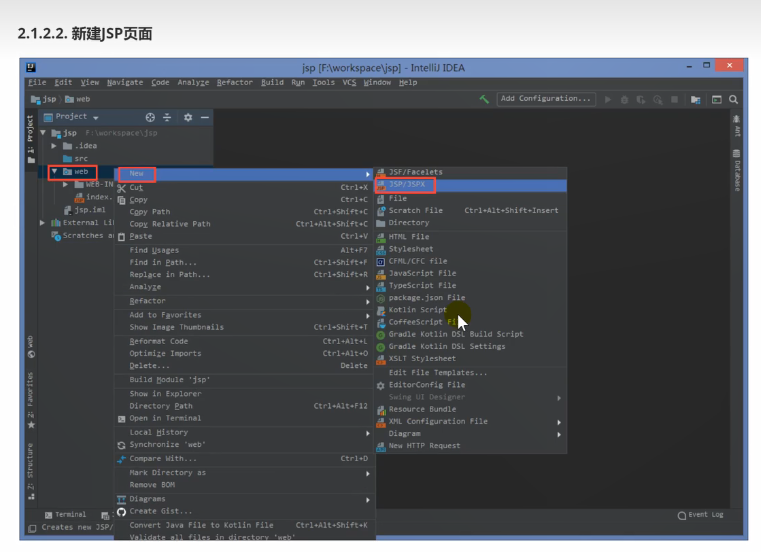The height and width of the screenshot is (552, 761).
Task: Open the Terminal tool window tab
Action: coord(65,515)
